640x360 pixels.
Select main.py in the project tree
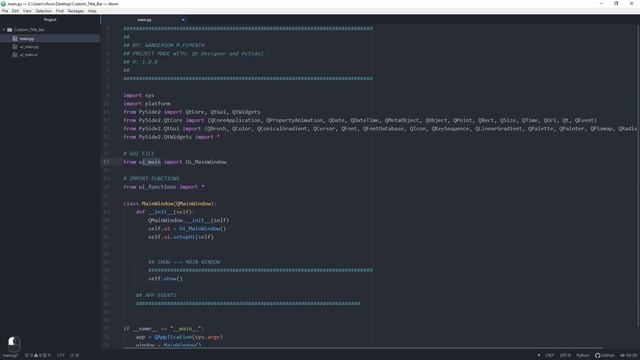coord(50,38)
